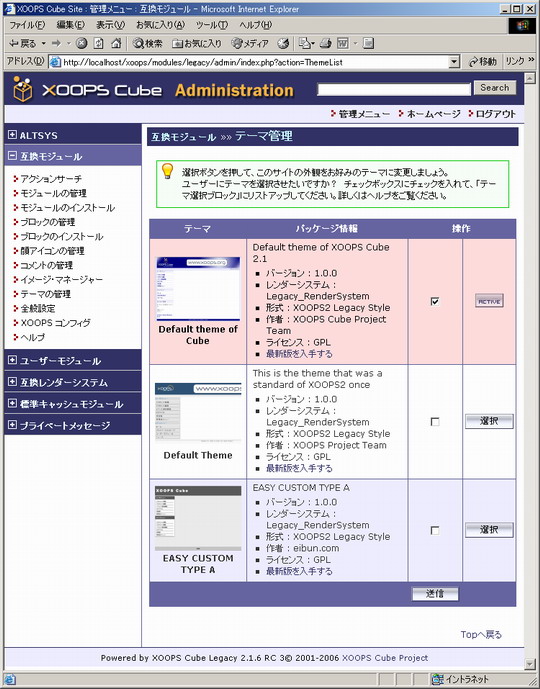Viewport: 540px width, 689px height.
Task: Open the 表示(V) menu
Action: pos(110,25)
